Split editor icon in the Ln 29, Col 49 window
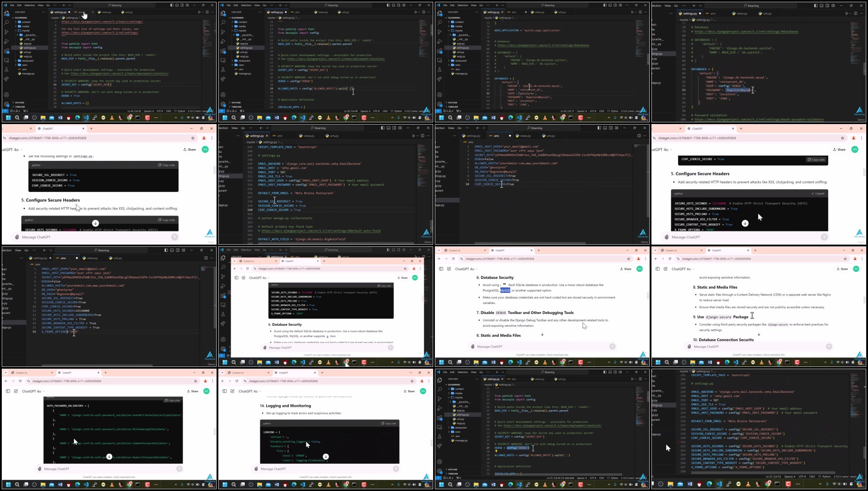868x491 pixels. click(424, 12)
